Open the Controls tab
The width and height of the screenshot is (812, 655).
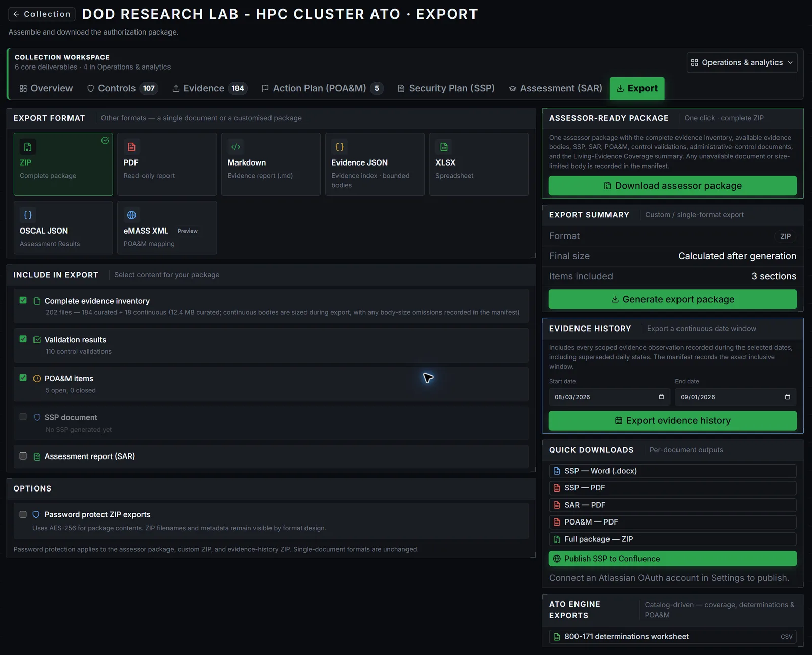click(122, 88)
